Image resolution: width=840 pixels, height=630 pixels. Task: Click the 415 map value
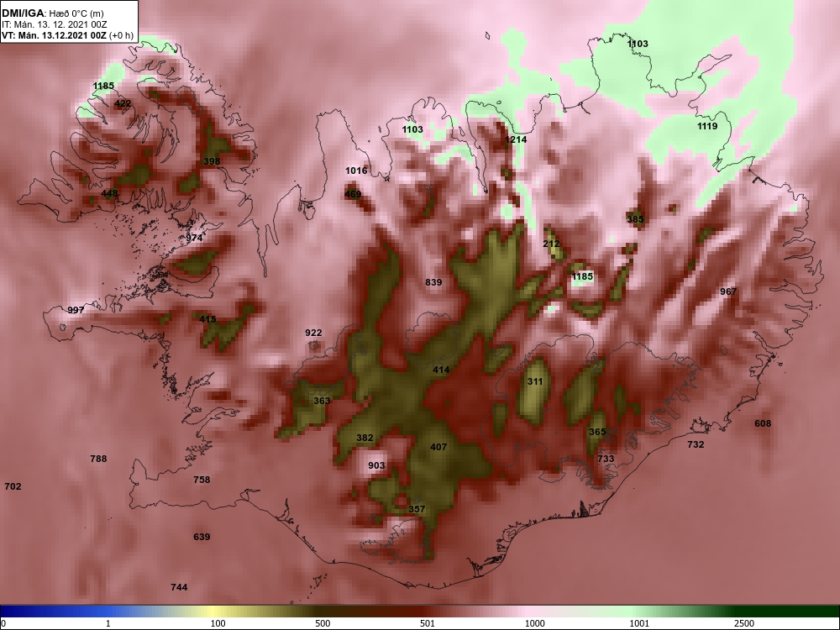click(207, 319)
